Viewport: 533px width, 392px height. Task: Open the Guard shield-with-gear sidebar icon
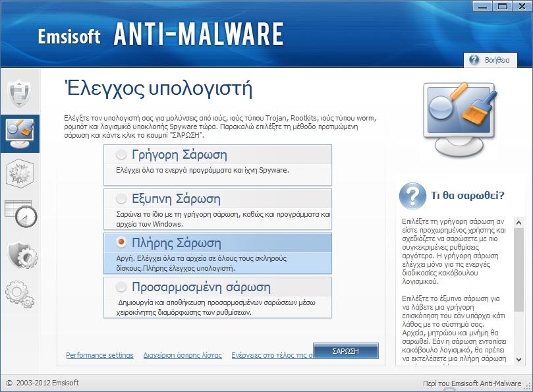(22, 255)
